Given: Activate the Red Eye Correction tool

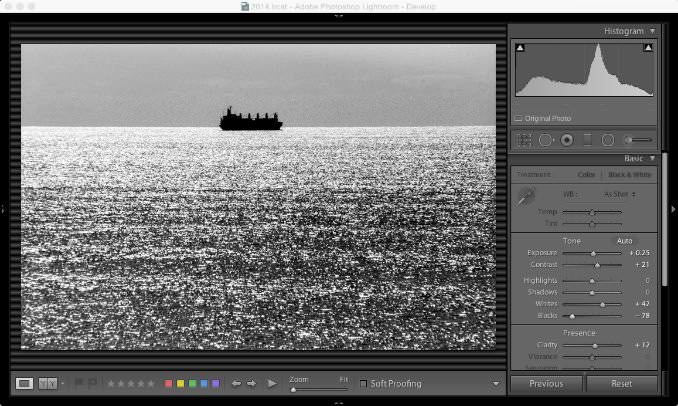Looking at the screenshot, I should [567, 140].
